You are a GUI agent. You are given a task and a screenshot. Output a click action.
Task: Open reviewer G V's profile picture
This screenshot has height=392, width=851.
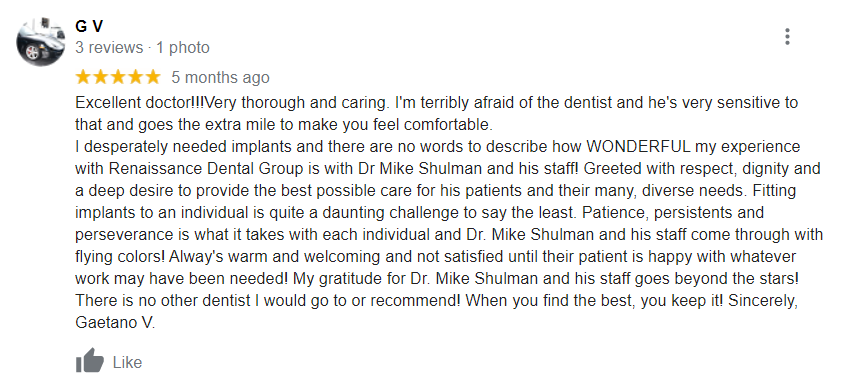pos(41,42)
